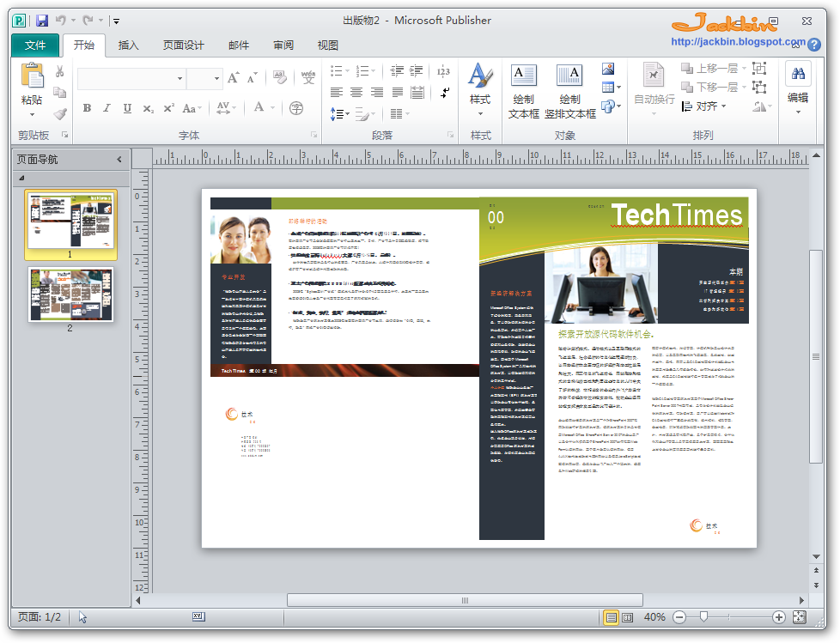Switch to the 审阅 Review tab
The width and height of the screenshot is (840, 643).
pos(283,45)
